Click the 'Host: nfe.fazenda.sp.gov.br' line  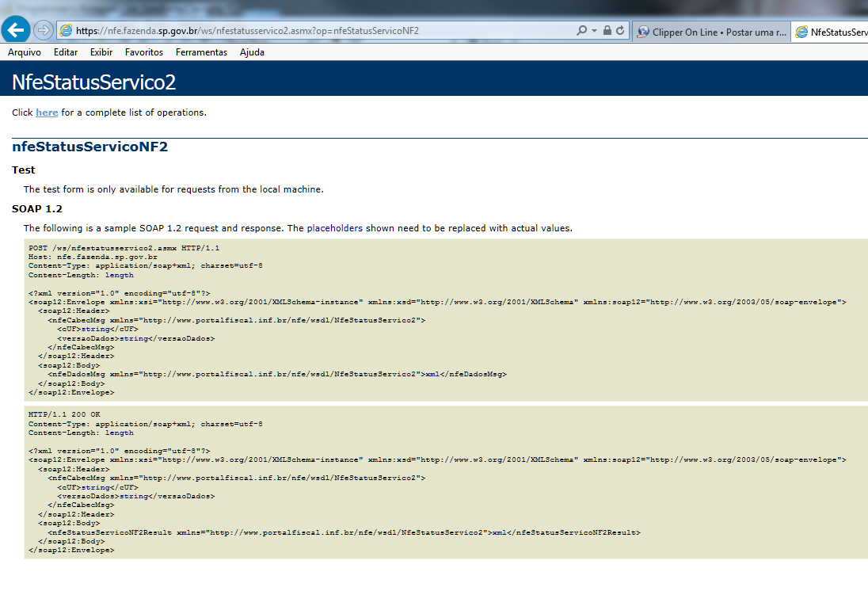point(93,257)
